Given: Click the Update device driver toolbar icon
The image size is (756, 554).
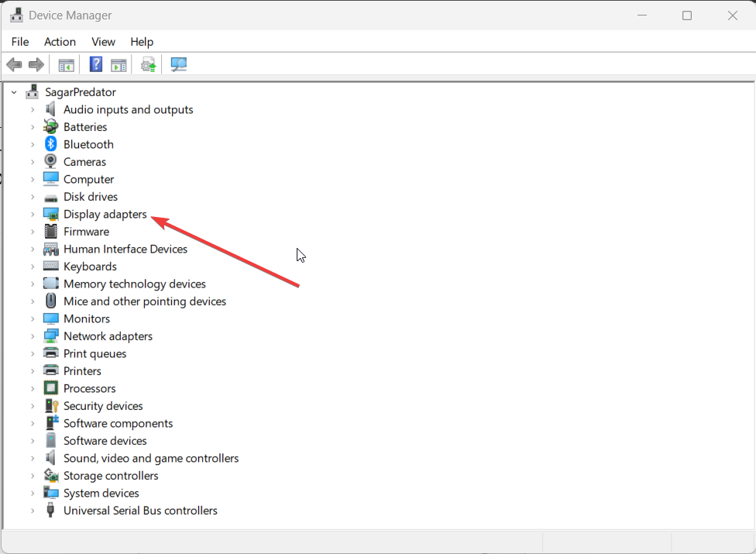Looking at the screenshot, I should pyautogui.click(x=149, y=64).
